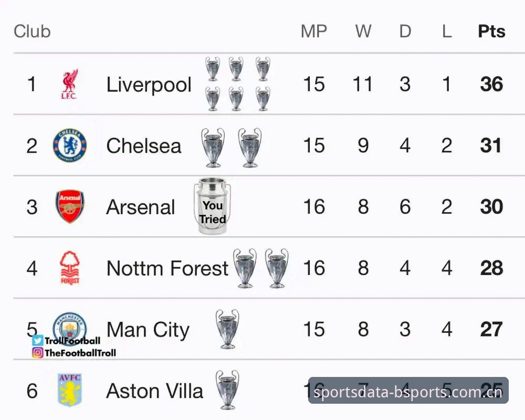Click the MP column header
This screenshot has height=420, width=525.
point(314,31)
